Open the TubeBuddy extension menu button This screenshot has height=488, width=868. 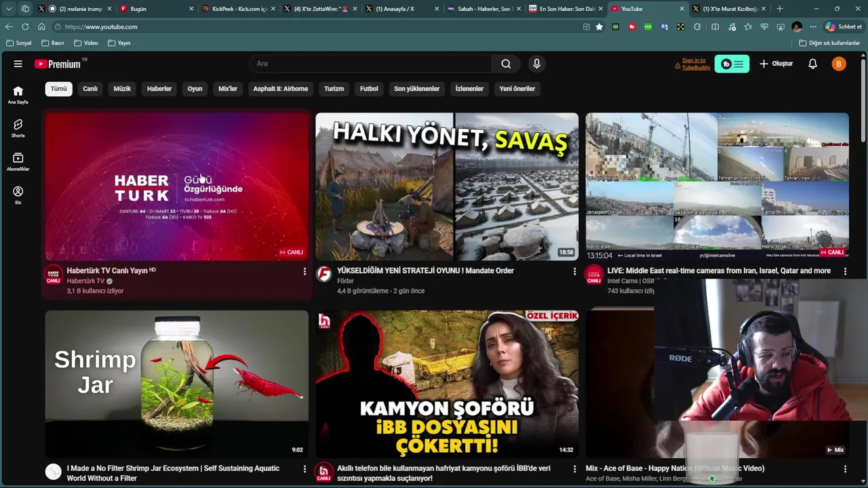pos(732,64)
